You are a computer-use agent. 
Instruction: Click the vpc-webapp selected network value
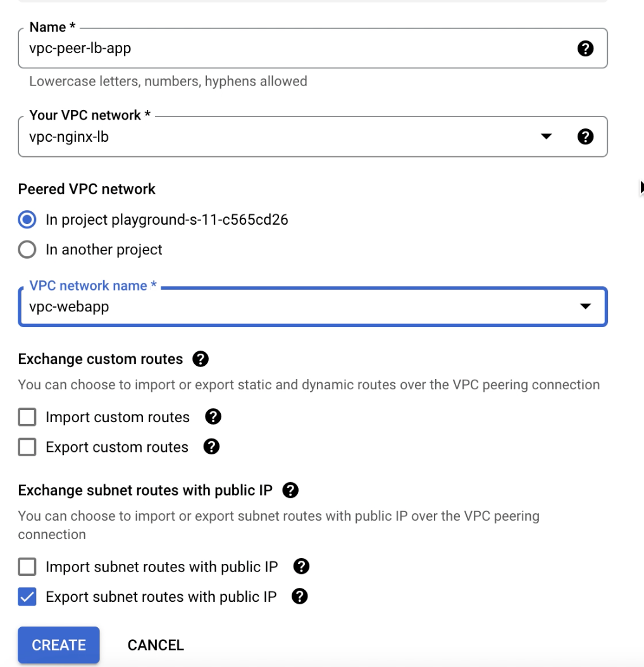coord(69,307)
